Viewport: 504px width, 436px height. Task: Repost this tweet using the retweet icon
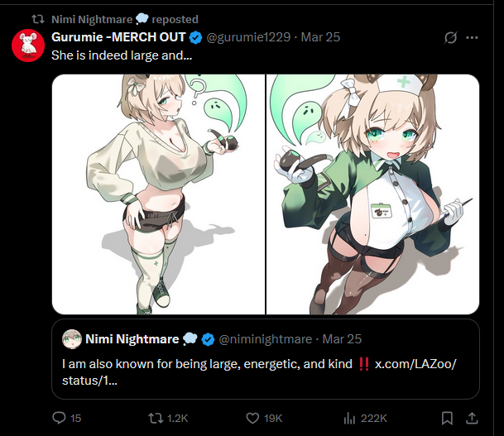156,418
